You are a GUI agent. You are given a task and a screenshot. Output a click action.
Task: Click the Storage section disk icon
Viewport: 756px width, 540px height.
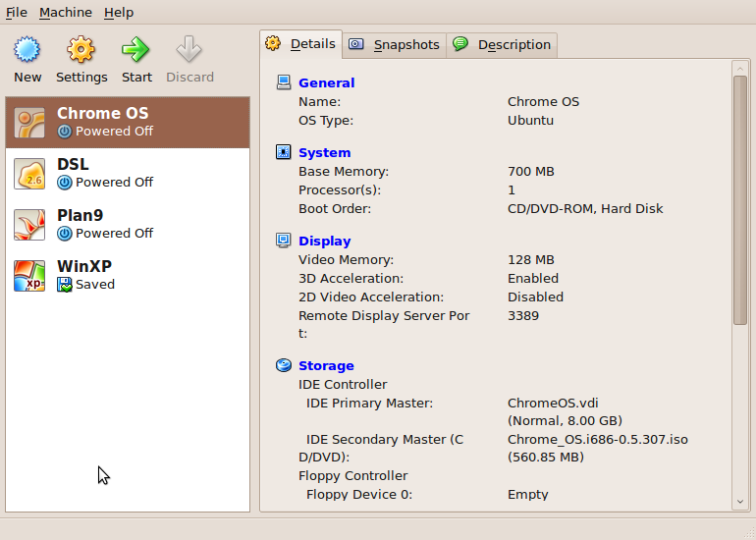[284, 365]
